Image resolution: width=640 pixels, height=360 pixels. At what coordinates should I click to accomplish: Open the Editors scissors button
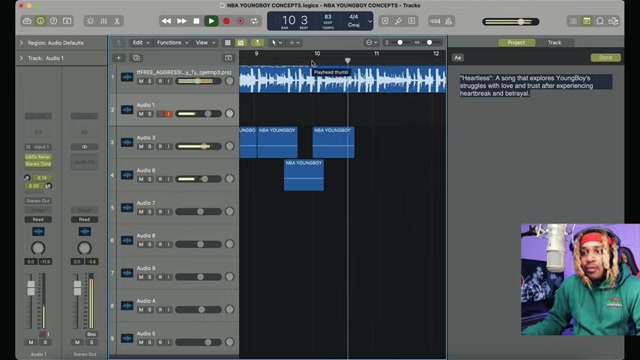(x=117, y=21)
